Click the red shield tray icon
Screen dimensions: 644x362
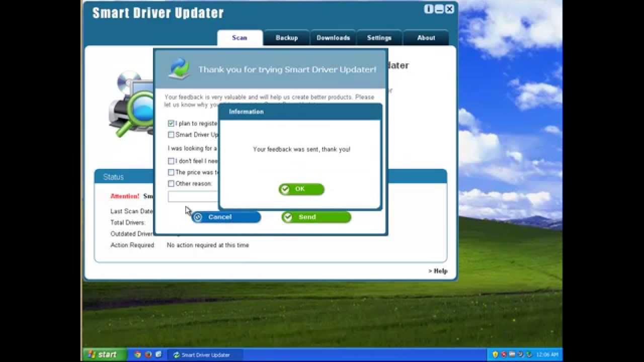pyautogui.click(x=503, y=354)
